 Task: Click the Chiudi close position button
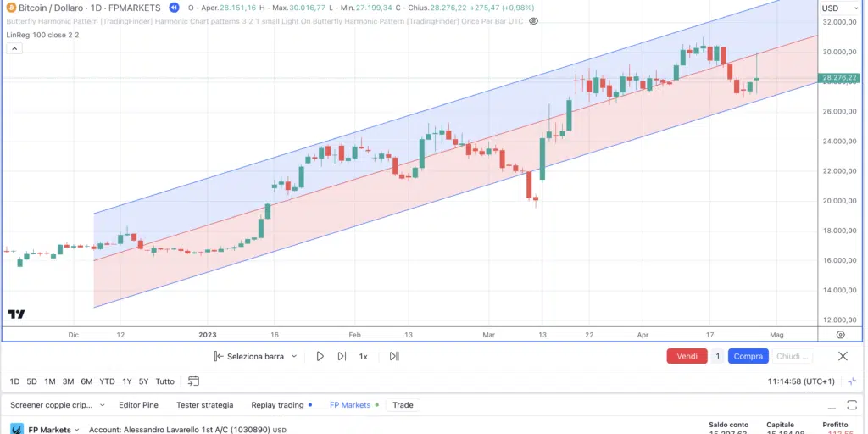pos(793,357)
